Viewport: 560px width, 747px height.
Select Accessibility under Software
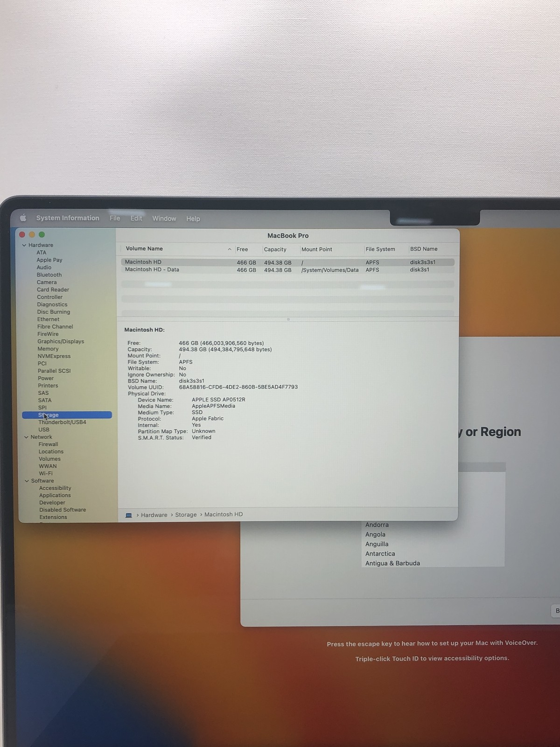(55, 488)
